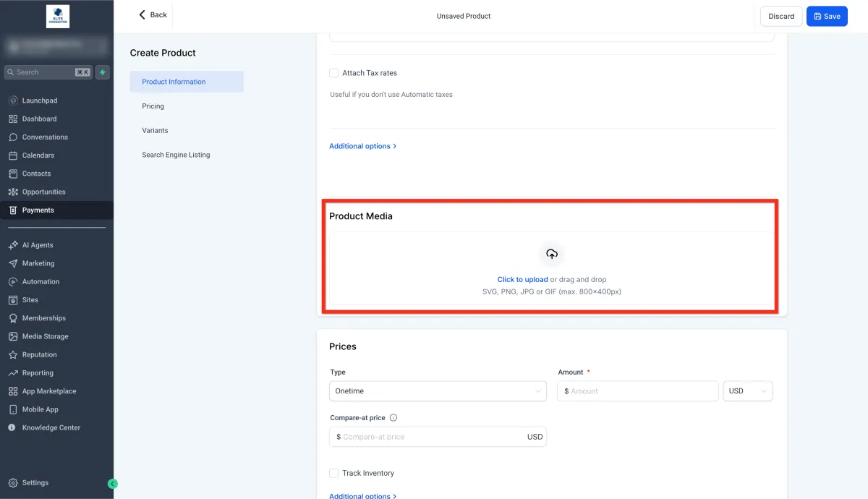
Task: Enable the Attach Tax rates checkbox
Action: 333,73
